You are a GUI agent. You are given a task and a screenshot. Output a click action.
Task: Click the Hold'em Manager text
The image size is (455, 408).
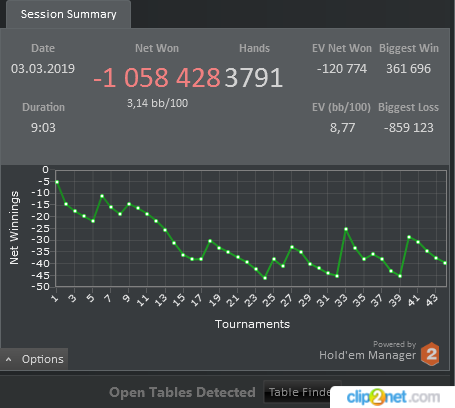(x=367, y=355)
